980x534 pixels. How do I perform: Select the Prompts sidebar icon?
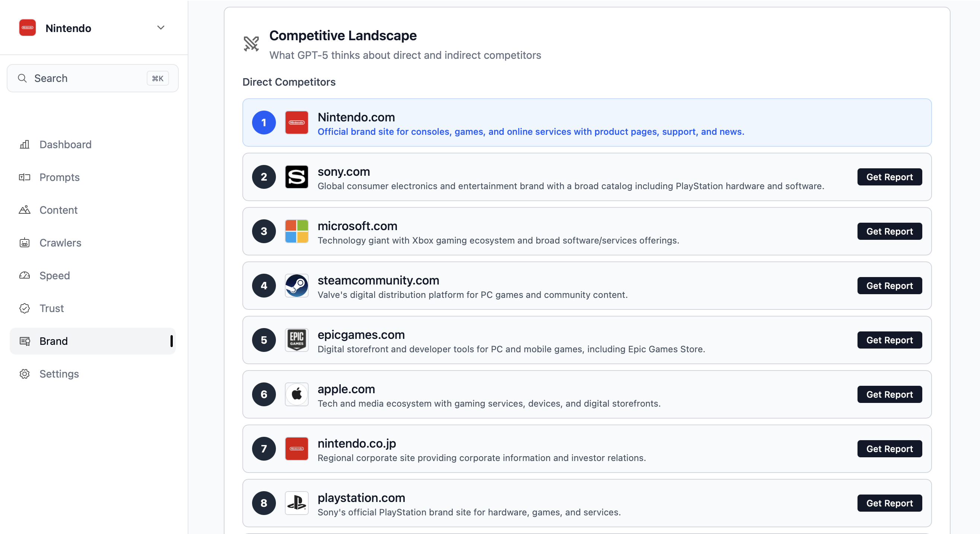click(24, 177)
